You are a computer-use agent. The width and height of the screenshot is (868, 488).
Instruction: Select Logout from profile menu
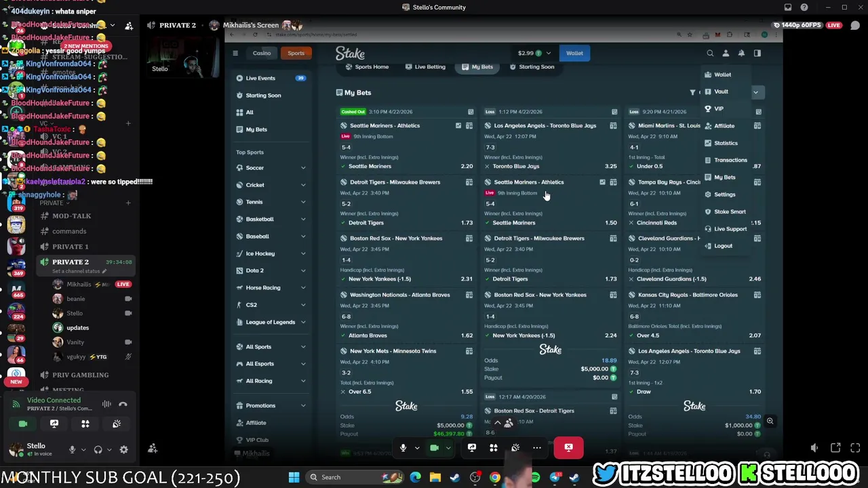tap(723, 246)
